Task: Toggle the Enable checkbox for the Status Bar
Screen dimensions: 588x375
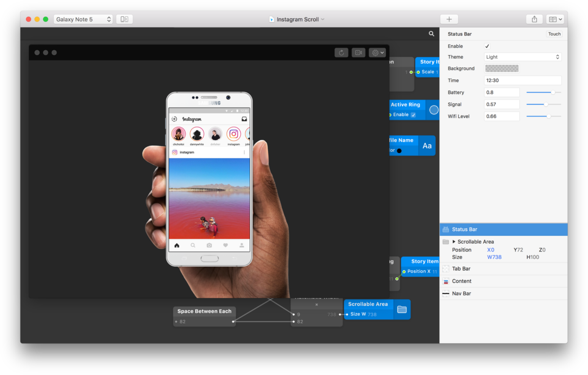Action: [x=487, y=46]
